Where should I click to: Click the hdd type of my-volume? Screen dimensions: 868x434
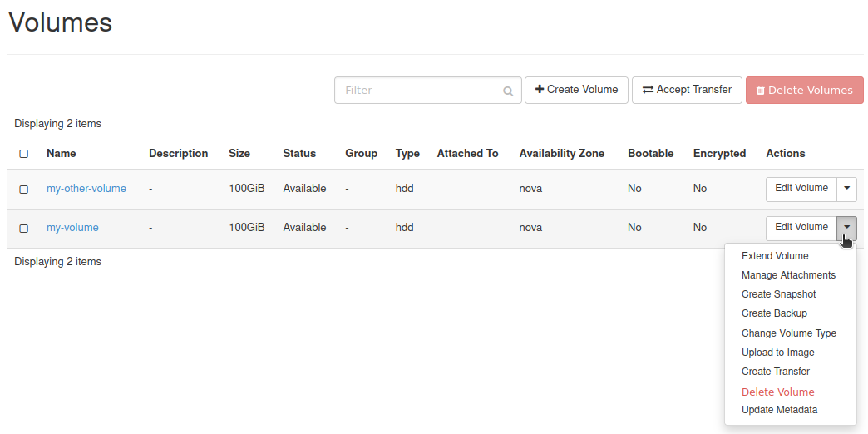[405, 228]
